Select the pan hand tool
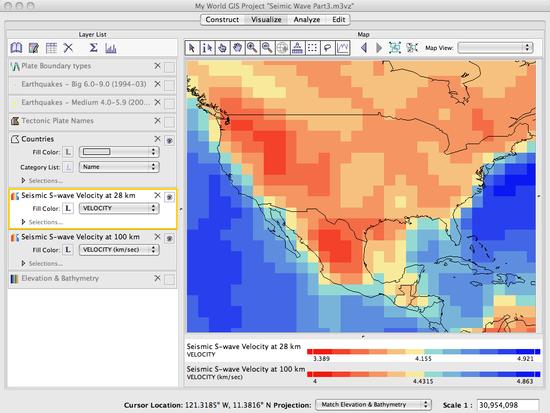This screenshot has height=413, width=550. pos(237,48)
